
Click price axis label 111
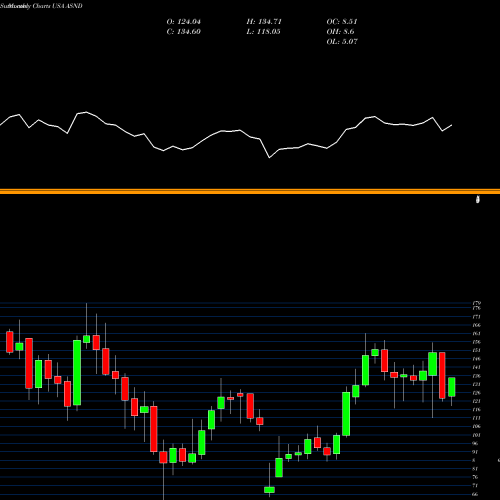point(477,418)
